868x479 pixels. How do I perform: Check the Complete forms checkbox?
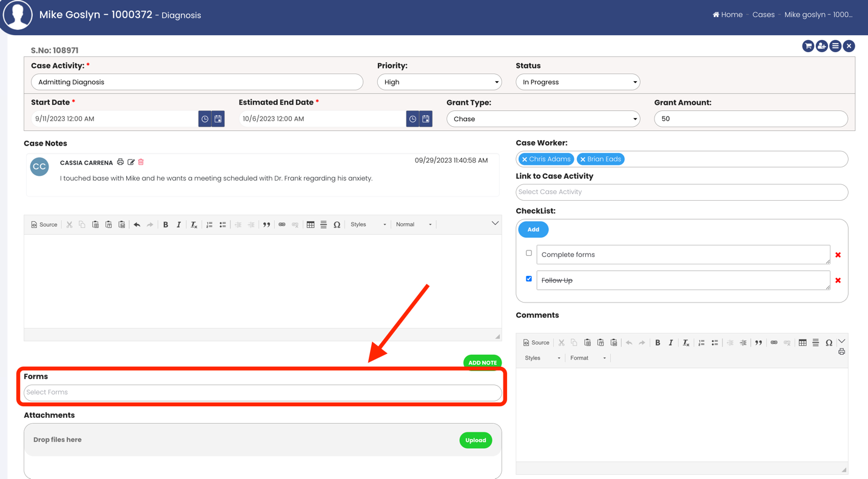(529, 253)
